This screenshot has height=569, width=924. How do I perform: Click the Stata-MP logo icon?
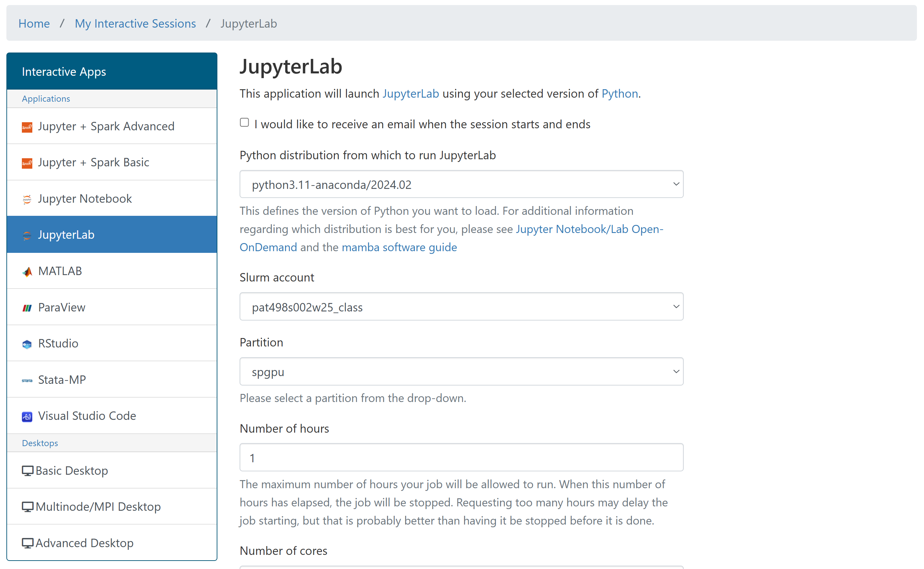point(27,380)
